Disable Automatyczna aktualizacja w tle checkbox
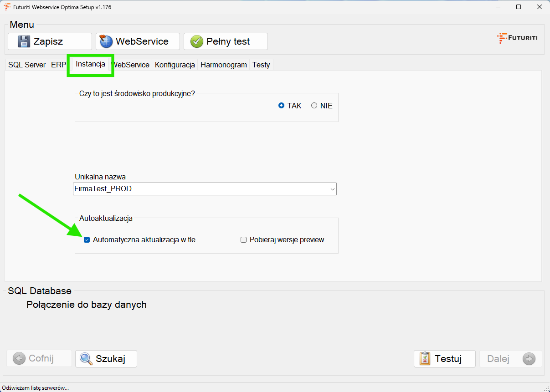 point(87,240)
